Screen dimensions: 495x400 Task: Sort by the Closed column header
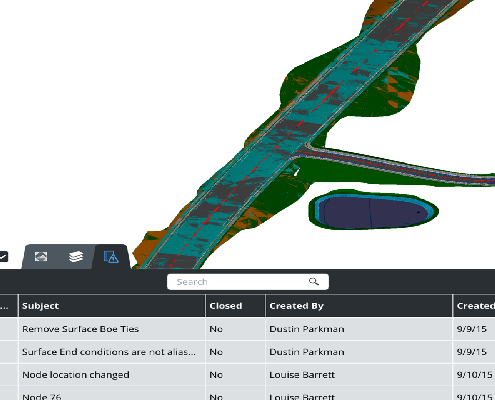(x=235, y=306)
